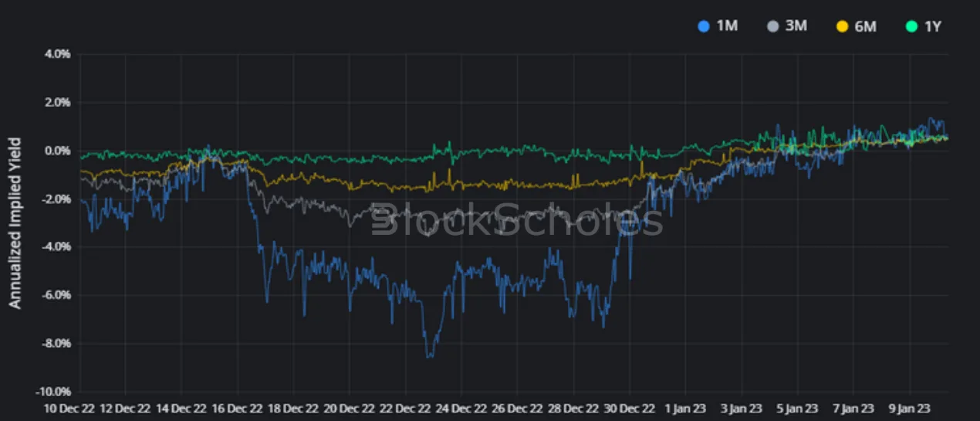Click the grey 3M legend dot
This screenshot has width=980, height=421.
[772, 25]
